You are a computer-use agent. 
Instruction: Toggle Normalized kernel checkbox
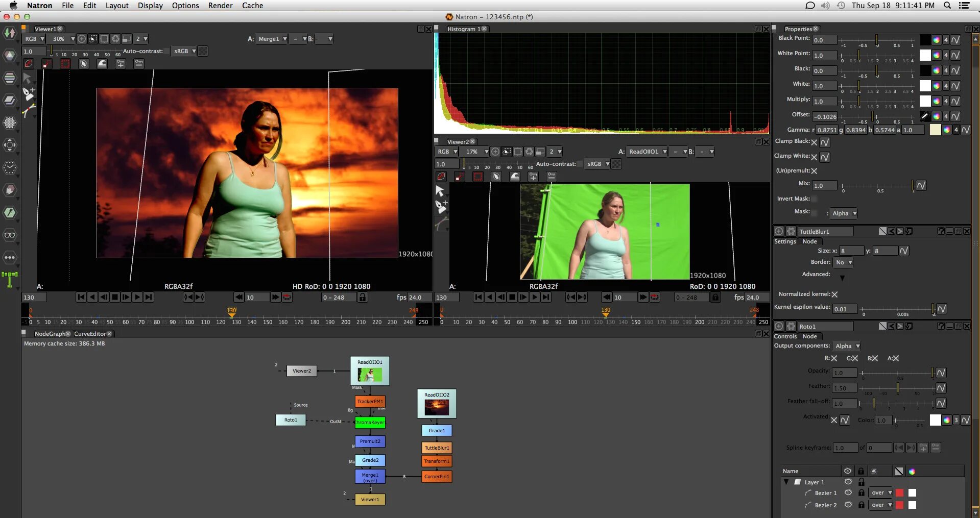(834, 294)
